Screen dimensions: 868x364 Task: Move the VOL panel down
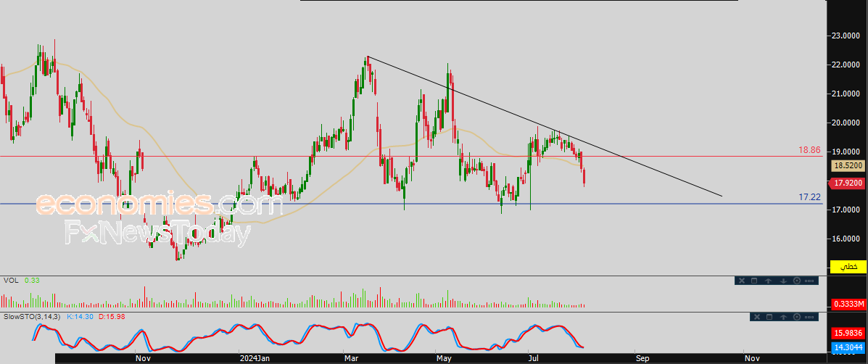pyautogui.click(x=782, y=281)
